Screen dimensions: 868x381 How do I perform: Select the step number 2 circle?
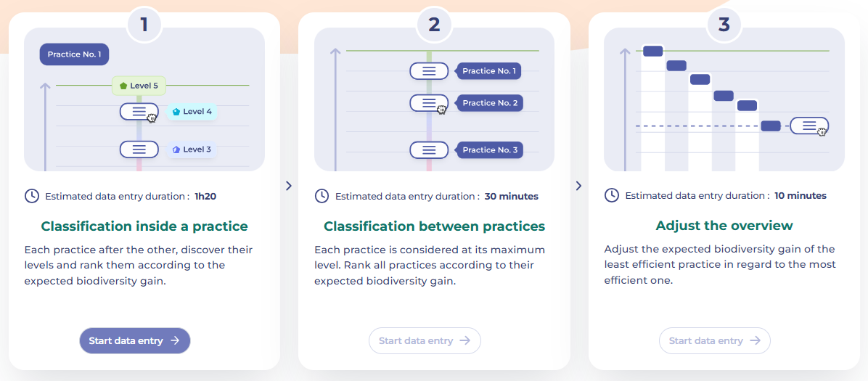click(434, 25)
